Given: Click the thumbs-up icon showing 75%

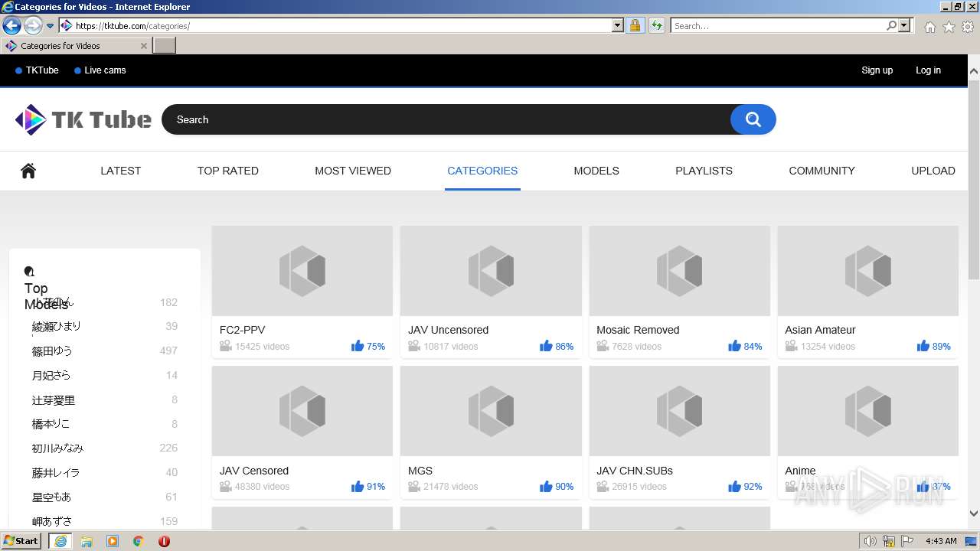Looking at the screenshot, I should coord(358,346).
